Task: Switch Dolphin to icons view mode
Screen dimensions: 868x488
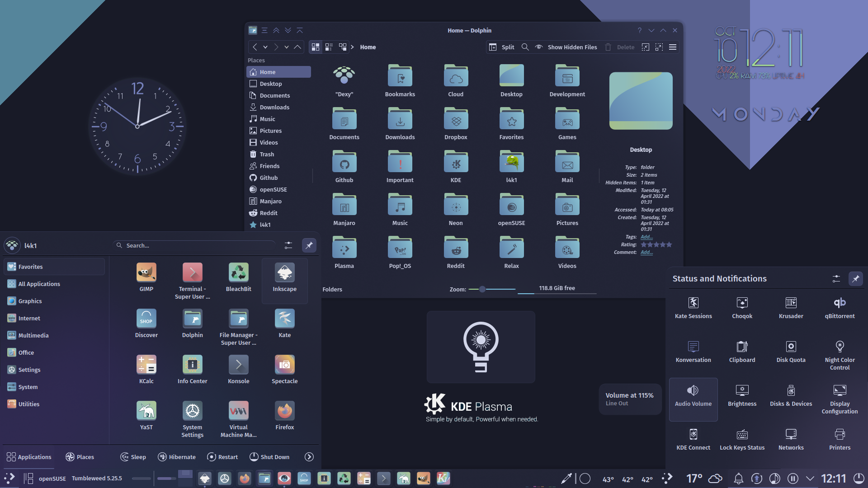Action: 316,47
